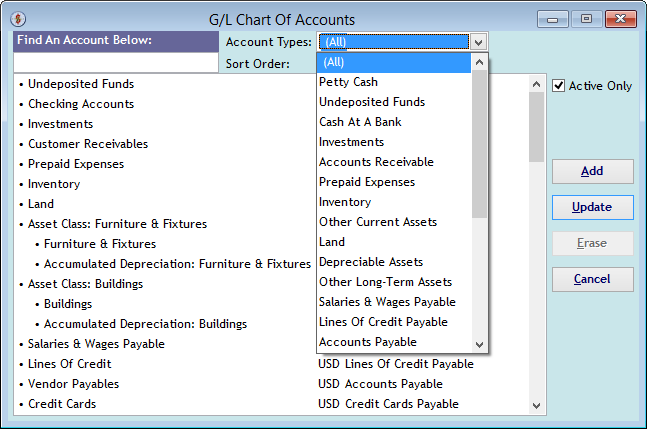
Task: Select (All) in the dropdown list
Action: pos(394,63)
